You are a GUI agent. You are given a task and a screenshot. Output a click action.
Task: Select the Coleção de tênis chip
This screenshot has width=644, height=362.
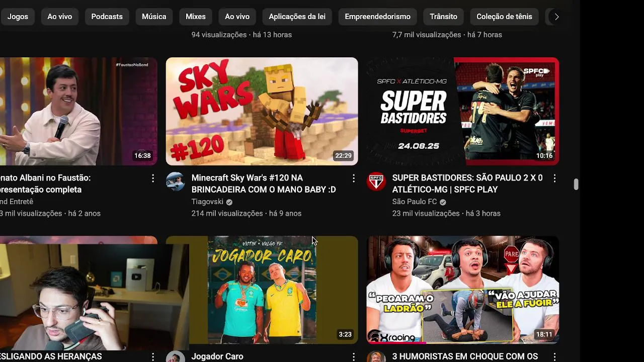(504, 17)
